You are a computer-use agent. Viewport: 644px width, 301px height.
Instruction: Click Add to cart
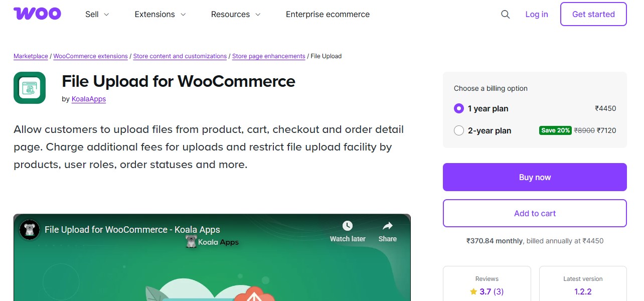[x=534, y=213]
